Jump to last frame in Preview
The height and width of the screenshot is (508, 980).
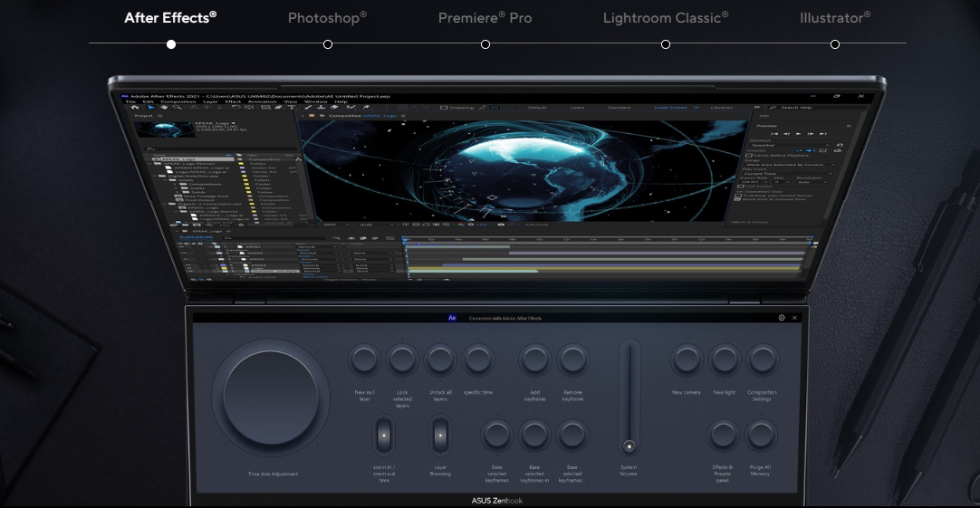pos(823,134)
